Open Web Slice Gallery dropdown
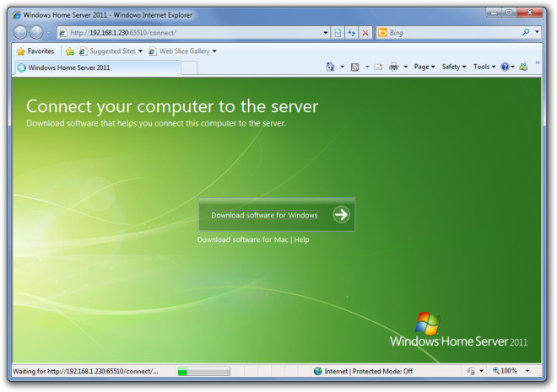The width and height of the screenshot is (557, 392). [214, 51]
